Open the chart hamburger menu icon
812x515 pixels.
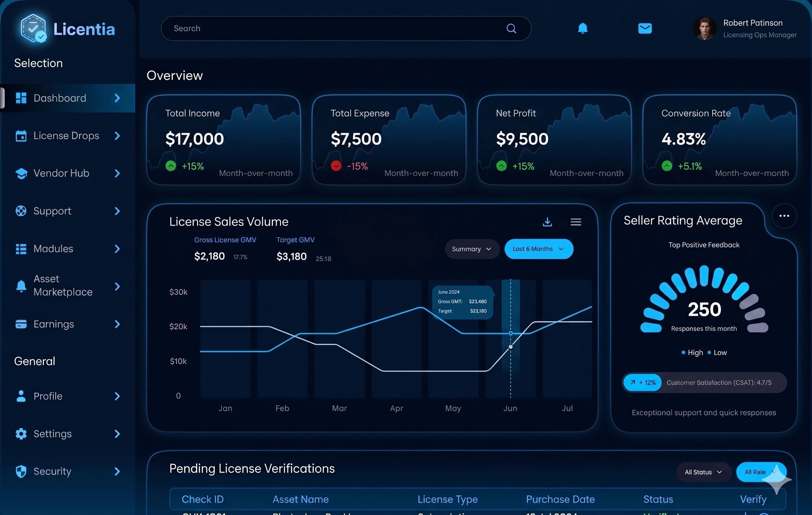(576, 222)
